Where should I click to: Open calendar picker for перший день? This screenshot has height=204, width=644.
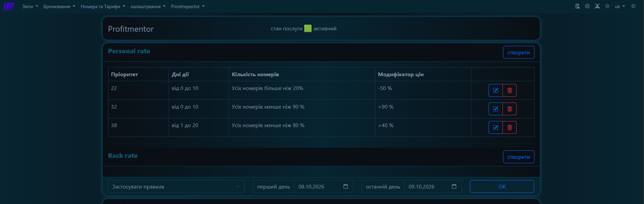point(346,186)
